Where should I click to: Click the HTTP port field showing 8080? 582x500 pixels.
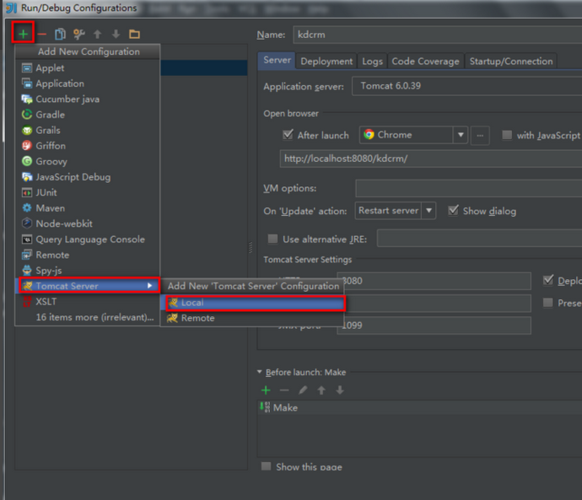(x=434, y=281)
